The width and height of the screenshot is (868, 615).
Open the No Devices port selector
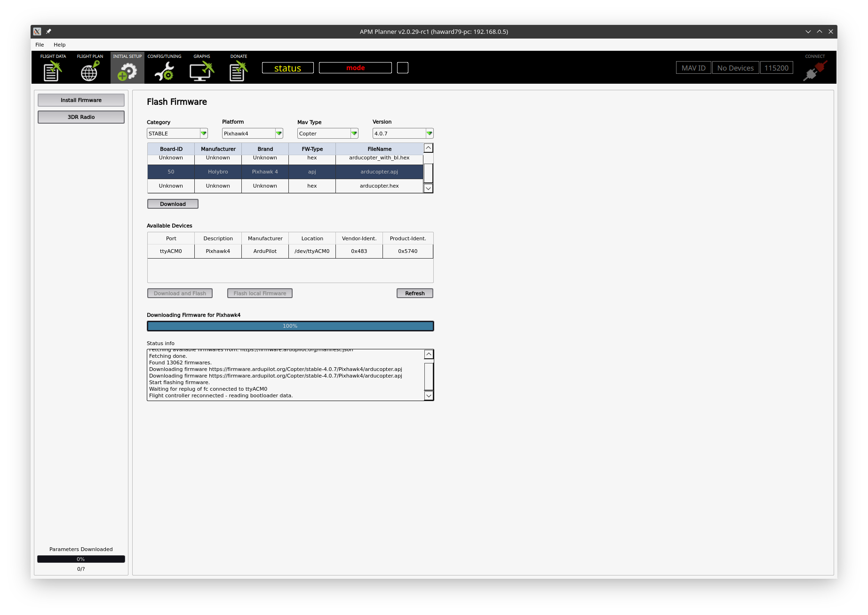(735, 68)
